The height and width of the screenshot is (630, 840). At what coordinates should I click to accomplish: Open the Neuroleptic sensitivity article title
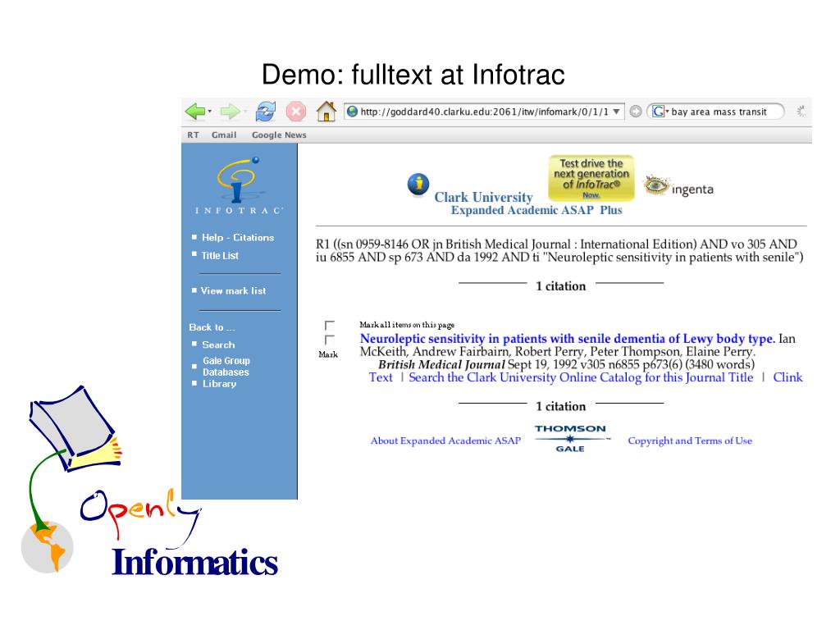[x=568, y=339]
